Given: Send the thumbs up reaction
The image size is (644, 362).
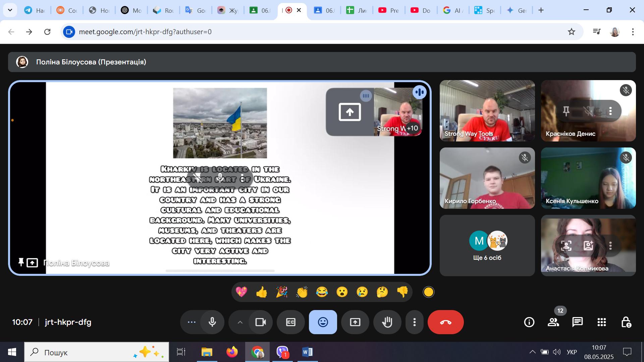Looking at the screenshot, I should click(261, 292).
